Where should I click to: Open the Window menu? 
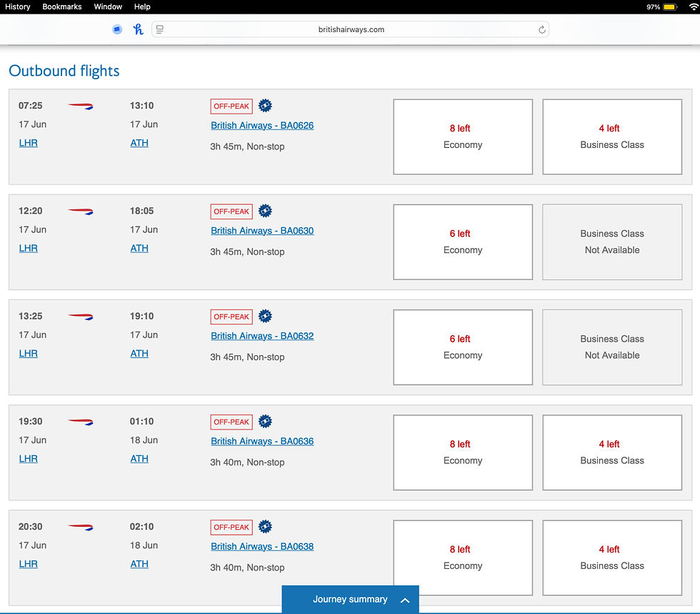(x=108, y=6)
